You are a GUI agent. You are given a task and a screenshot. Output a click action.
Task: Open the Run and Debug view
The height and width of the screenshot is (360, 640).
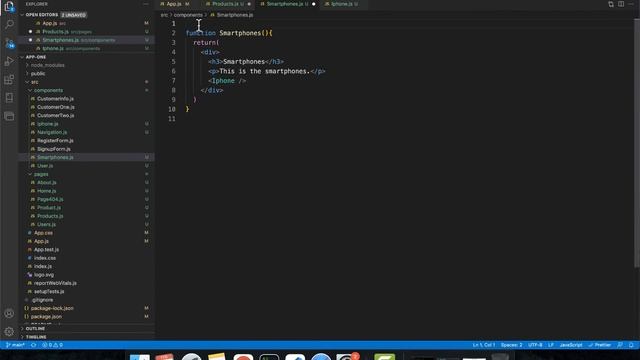(9, 61)
